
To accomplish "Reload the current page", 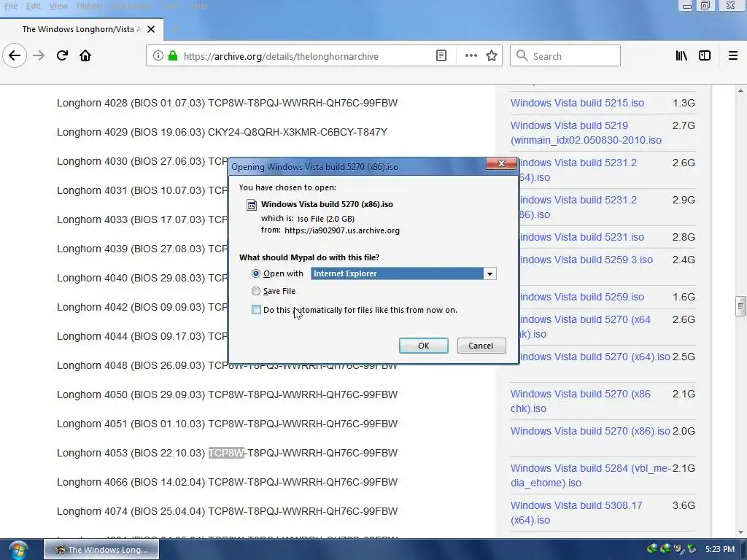I will point(62,55).
